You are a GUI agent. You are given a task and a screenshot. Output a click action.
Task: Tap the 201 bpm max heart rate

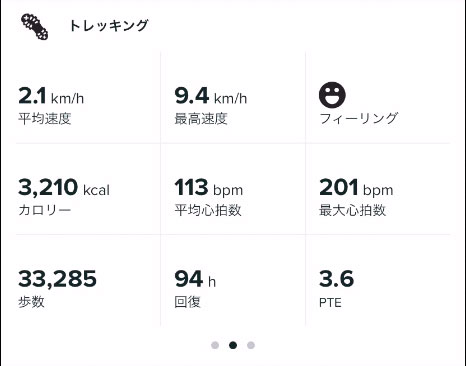coord(356,188)
